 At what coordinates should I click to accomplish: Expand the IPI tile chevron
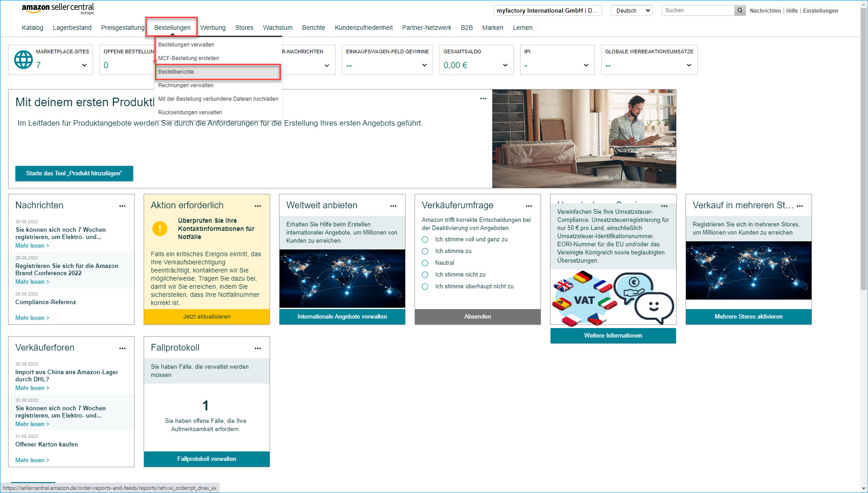(586, 66)
